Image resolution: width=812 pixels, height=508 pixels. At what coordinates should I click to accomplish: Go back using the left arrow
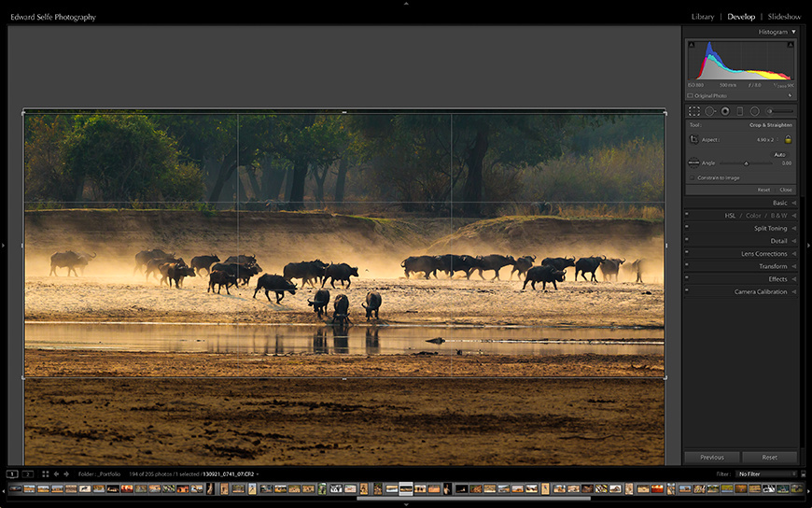click(x=56, y=473)
